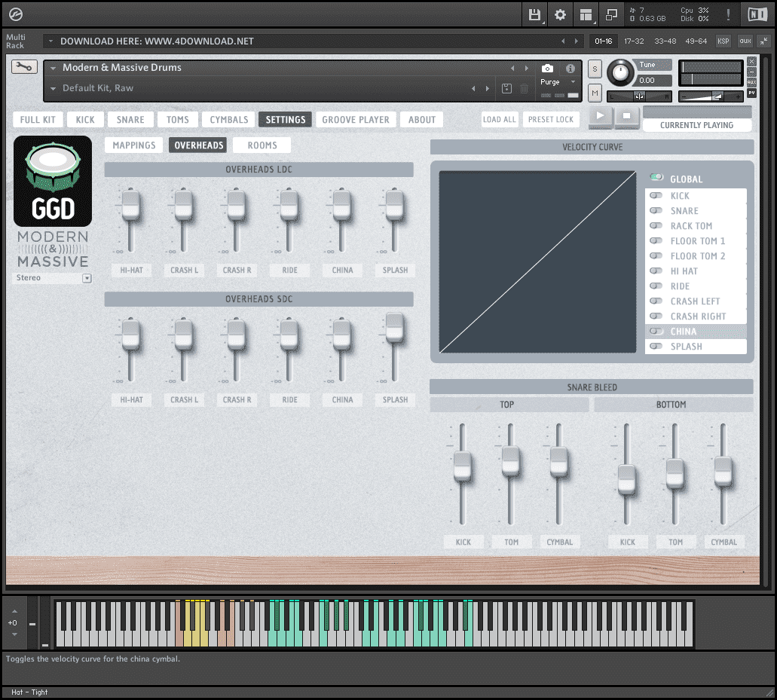Click Overheads LDC HI-HAT fader

coord(131,205)
